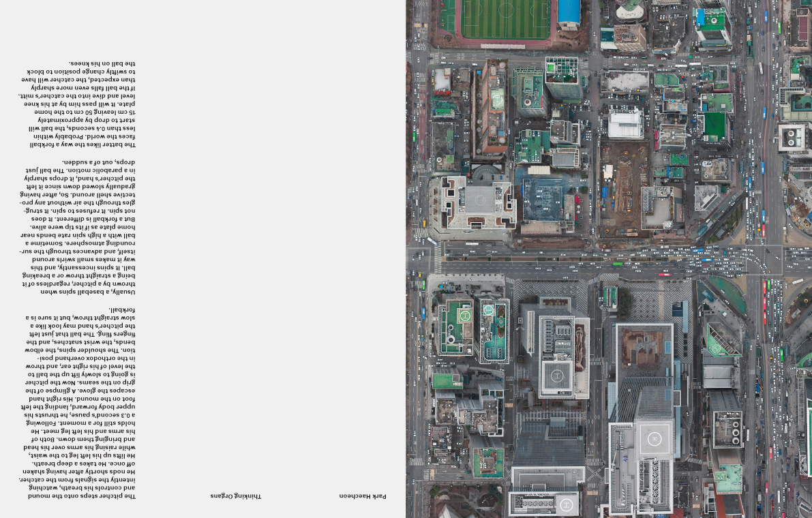Select the green helipad on the long orange building
The image size is (812, 518).
[498, 100]
